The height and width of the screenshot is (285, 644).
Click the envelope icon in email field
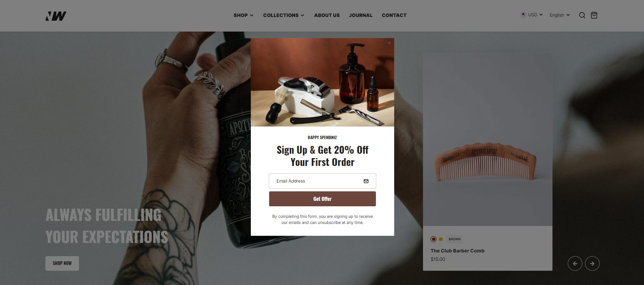click(x=366, y=181)
